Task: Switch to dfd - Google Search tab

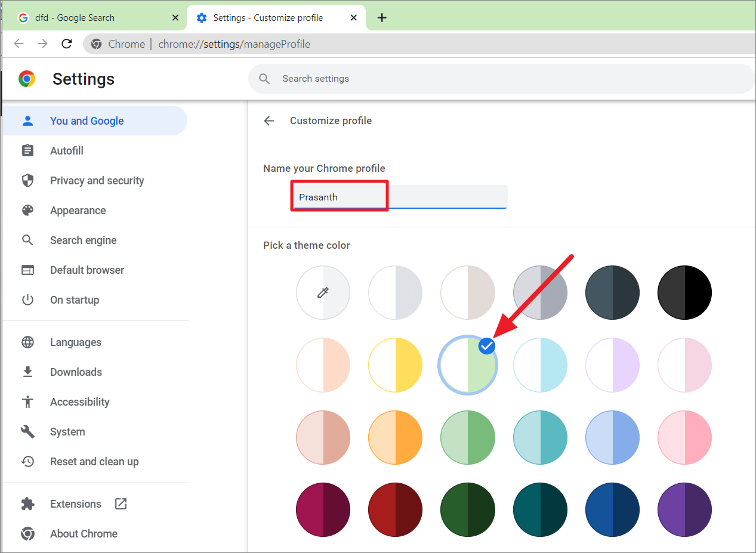Action: tap(98, 18)
